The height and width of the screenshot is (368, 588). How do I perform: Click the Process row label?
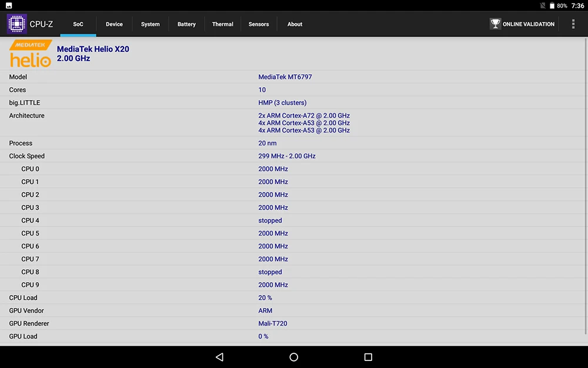tap(21, 143)
